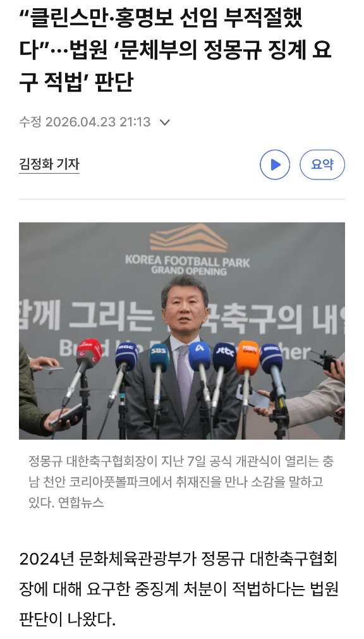
Task: Open reporter 김정화 기자 profile link
Action: click(x=49, y=164)
